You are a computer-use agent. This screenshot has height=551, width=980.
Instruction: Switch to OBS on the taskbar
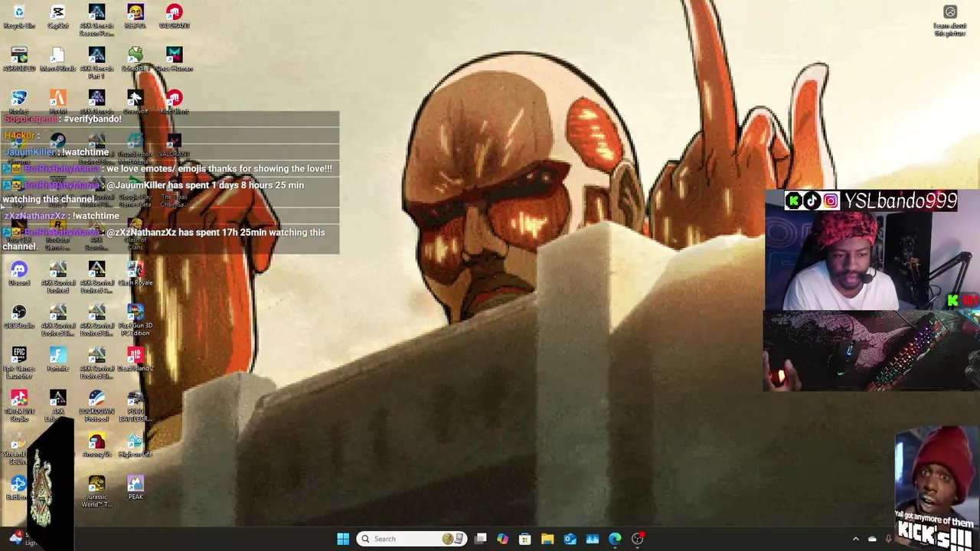638,539
